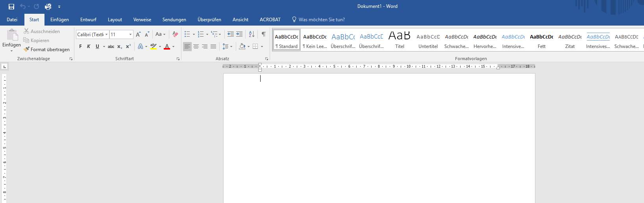The width and height of the screenshot is (644, 203).
Task: Click the increase indent icon
Action: point(239,35)
